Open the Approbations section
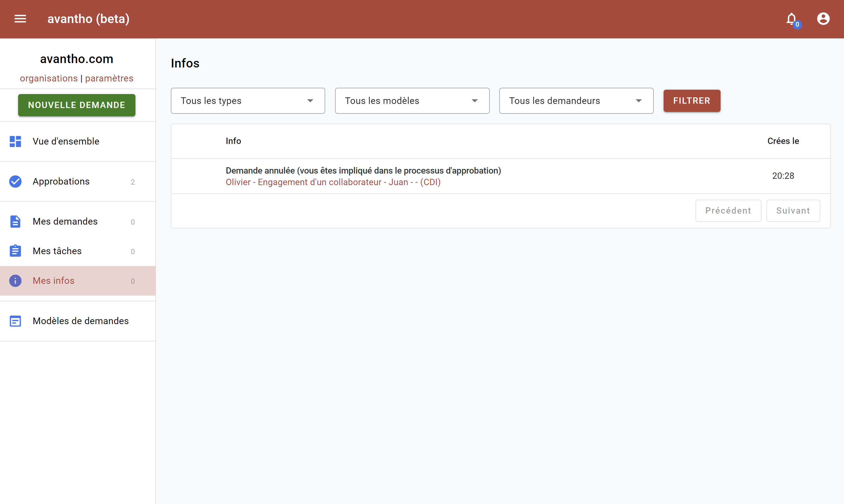This screenshot has width=844, height=504. coord(78,181)
